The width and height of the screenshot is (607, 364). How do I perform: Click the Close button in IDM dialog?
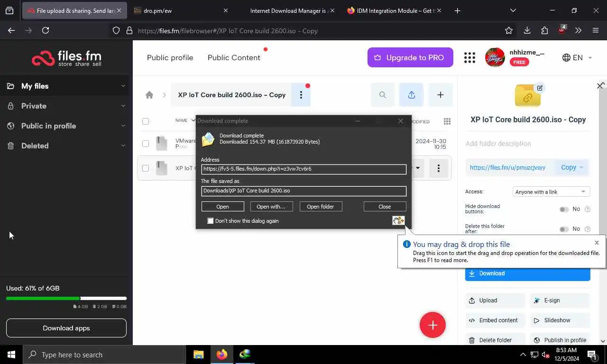385,207
